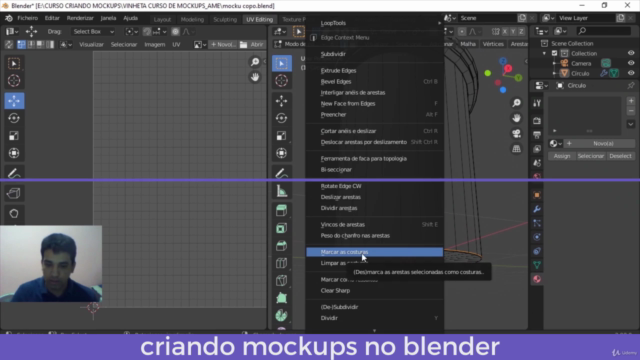Uncheck the Collection checkbox in outliner
Image resolution: width=640 pixels, height=360 pixels.
(554, 53)
